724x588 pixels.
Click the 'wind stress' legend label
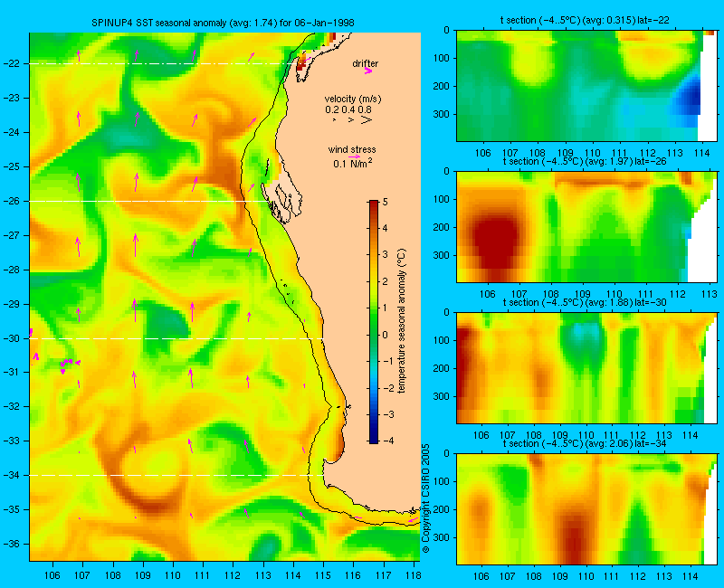pos(352,149)
